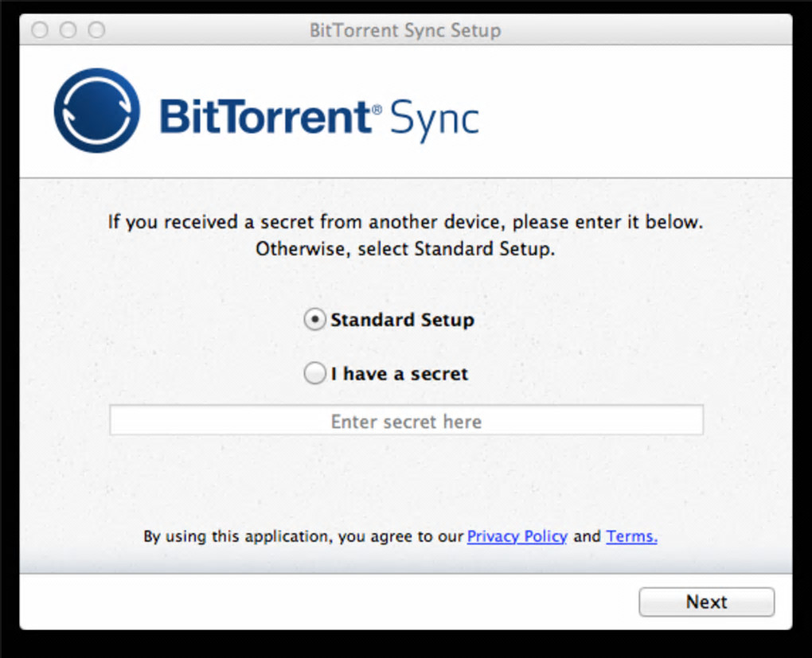This screenshot has width=812, height=658.
Task: Open the Terms link
Action: [631, 536]
